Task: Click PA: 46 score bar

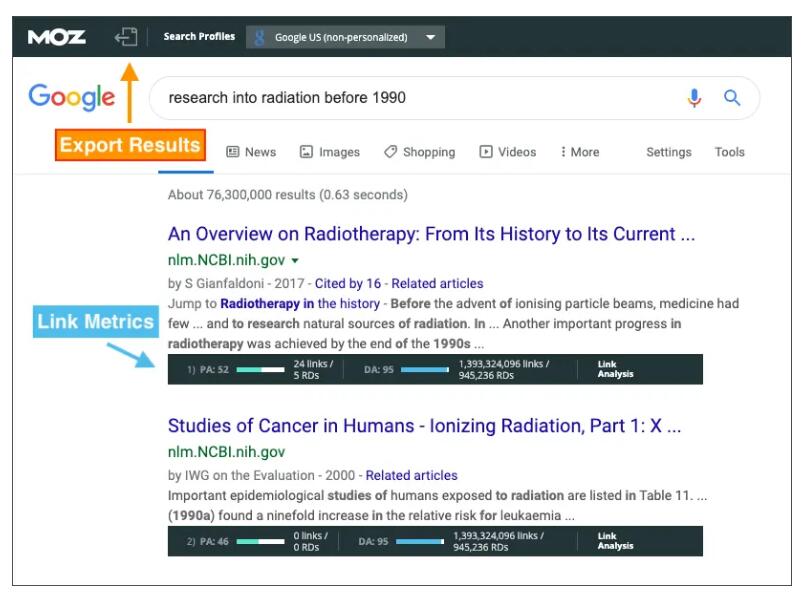Action: (260, 541)
